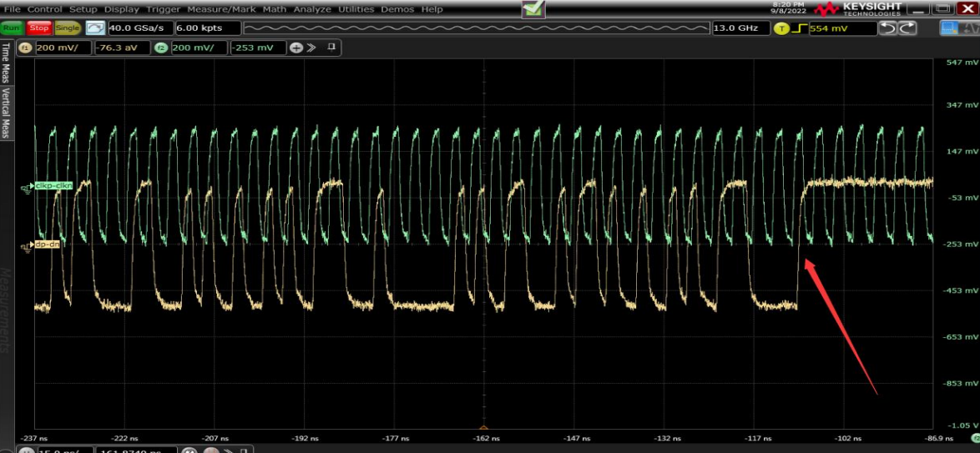Expand the channel bar double chevron

312,48
